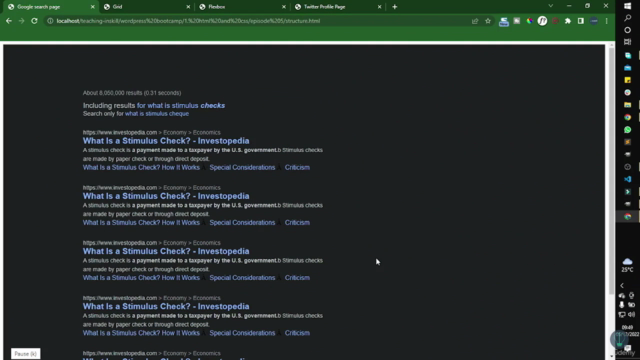The height and width of the screenshot is (360, 640).
Task: Go back to the previous page
Action: pyautogui.click(x=9, y=21)
